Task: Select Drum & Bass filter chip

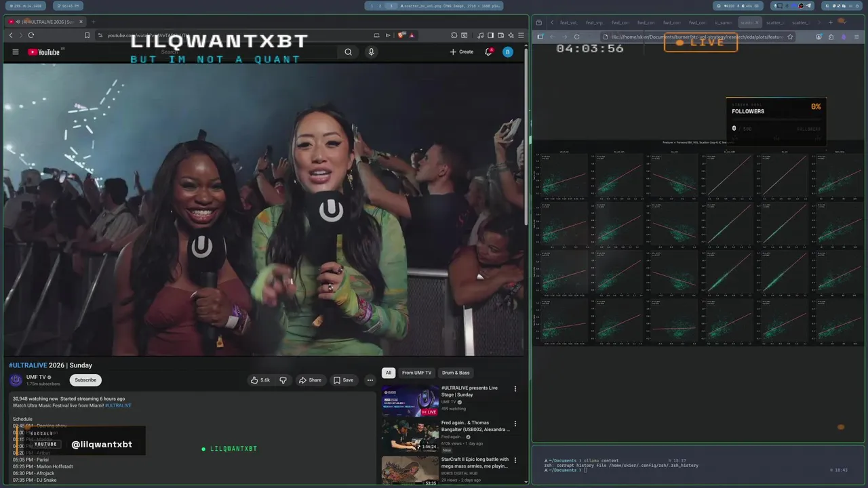Action: click(x=456, y=373)
